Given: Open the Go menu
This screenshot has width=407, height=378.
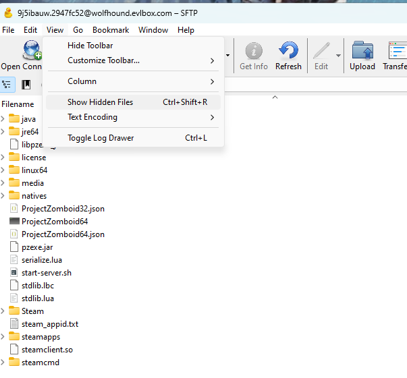Looking at the screenshot, I should coord(78,30).
